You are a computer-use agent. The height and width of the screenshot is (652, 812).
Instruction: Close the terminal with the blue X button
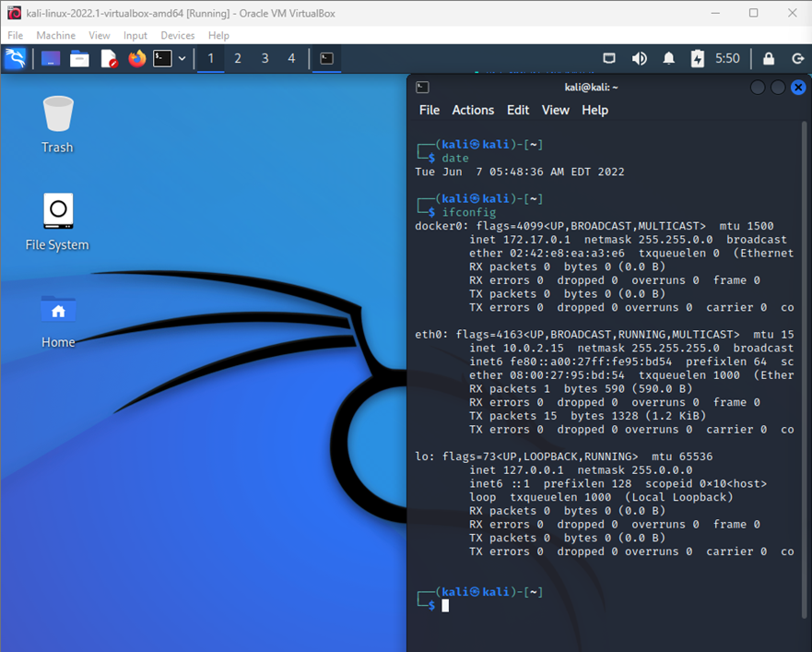pos(798,88)
